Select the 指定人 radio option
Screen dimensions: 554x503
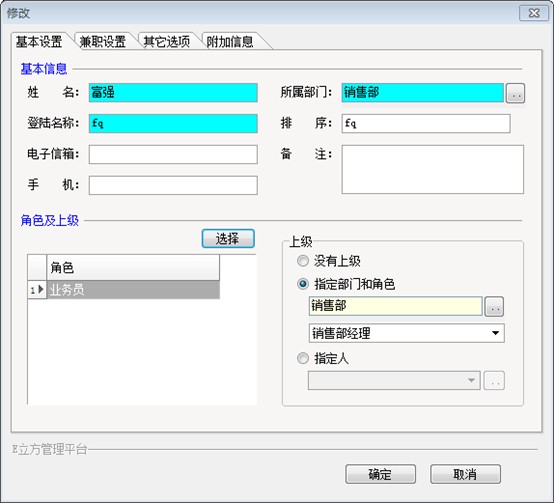tap(323, 359)
